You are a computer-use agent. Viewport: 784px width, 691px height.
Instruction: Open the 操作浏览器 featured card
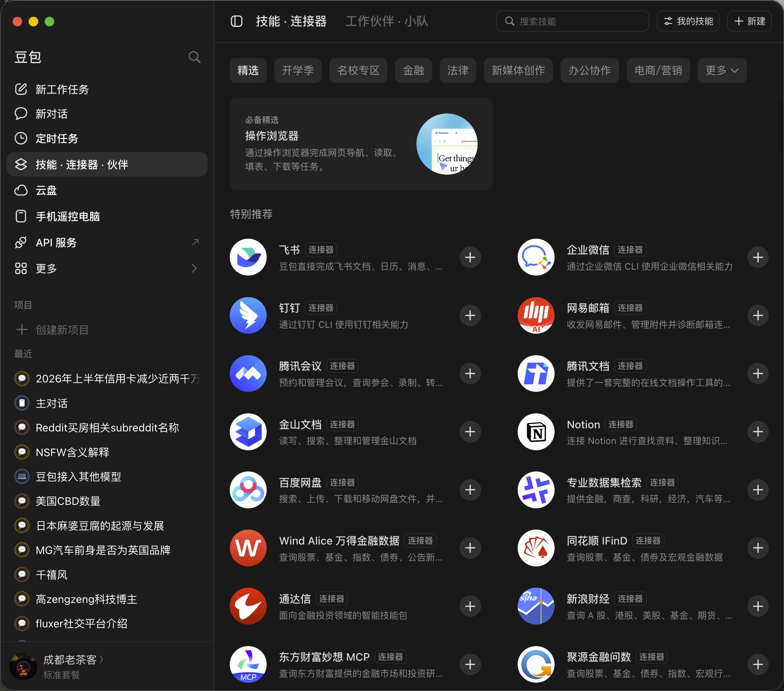[x=361, y=144]
